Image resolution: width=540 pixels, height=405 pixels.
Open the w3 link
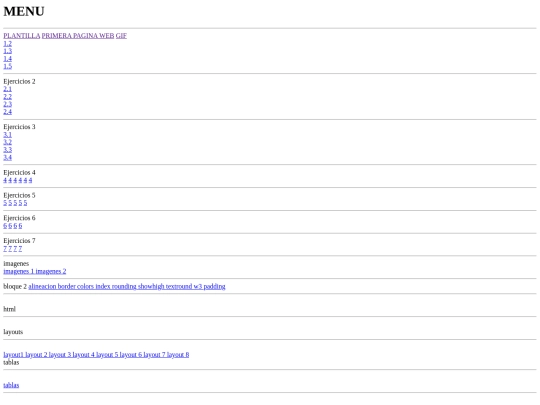coord(198,287)
